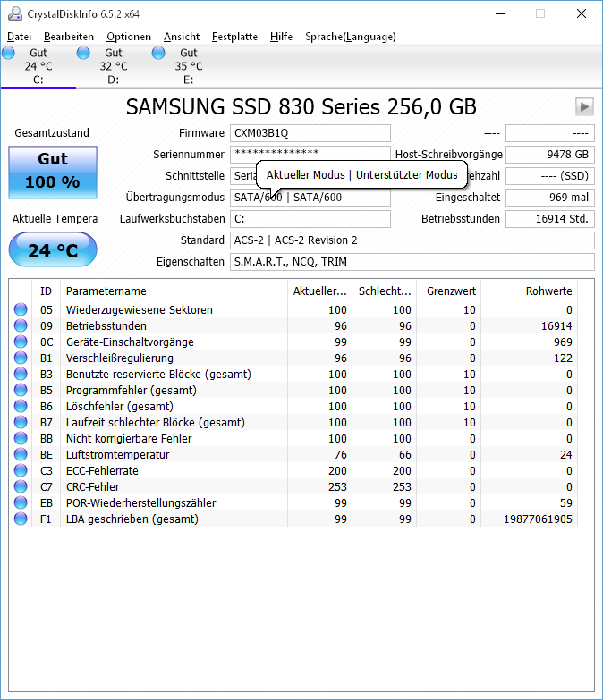This screenshot has width=603, height=700.
Task: Click status orb for ECC-Fehlerrate
Action: pos(21,470)
